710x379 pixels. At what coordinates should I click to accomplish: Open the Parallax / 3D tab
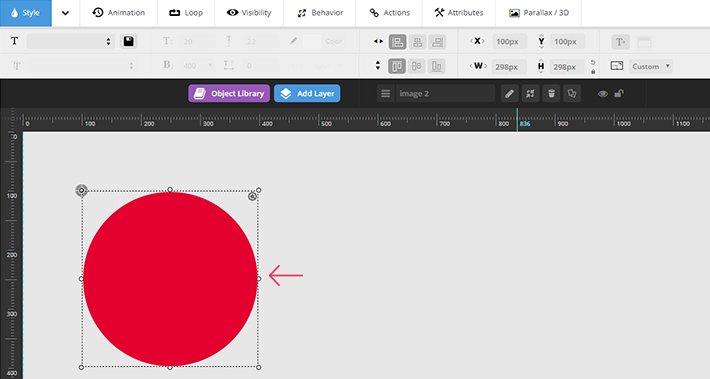pyautogui.click(x=538, y=13)
